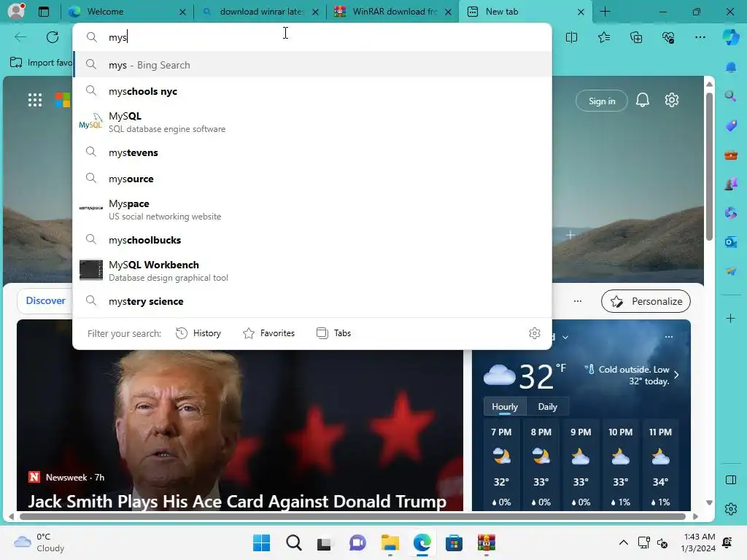This screenshot has width=747, height=560.
Task: Select the MySQL Workbench suggestion
Action: [x=312, y=271]
